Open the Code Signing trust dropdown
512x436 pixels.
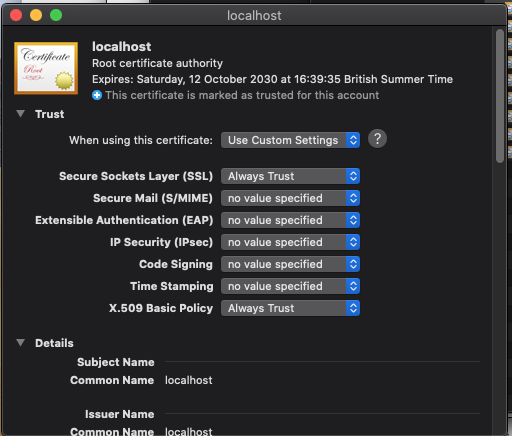click(x=290, y=264)
